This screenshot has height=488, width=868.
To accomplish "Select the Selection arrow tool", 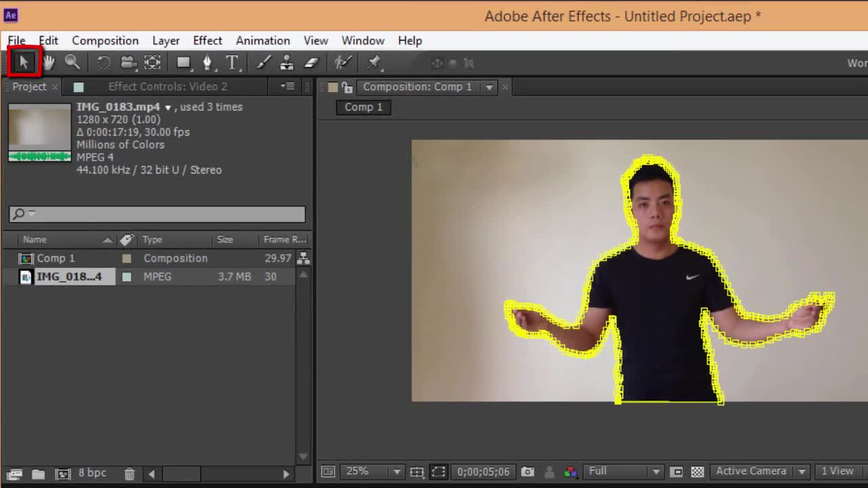I will click(x=24, y=62).
